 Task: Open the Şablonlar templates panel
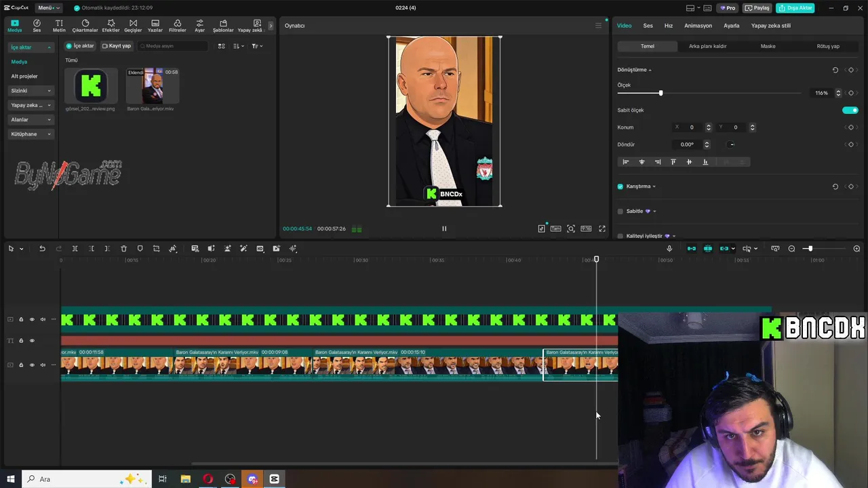tap(223, 26)
